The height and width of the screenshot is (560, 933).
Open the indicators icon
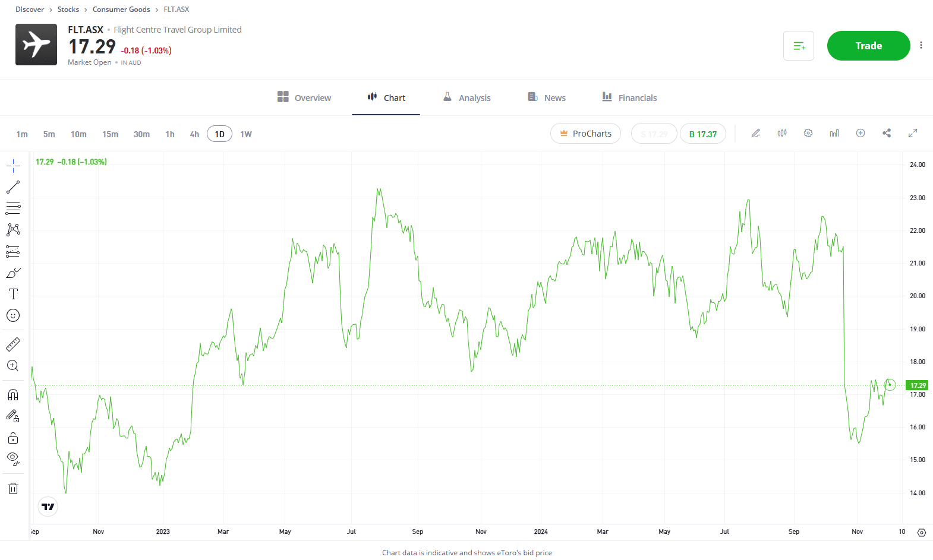pyautogui.click(x=834, y=133)
